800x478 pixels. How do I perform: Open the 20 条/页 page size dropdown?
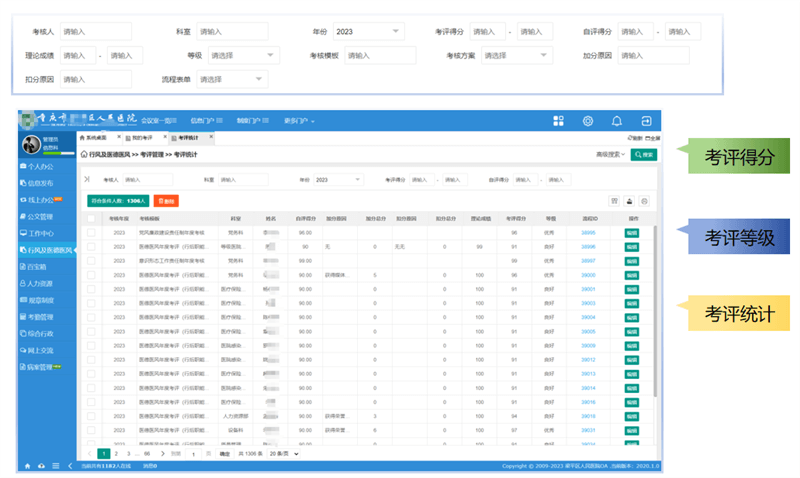285,453
